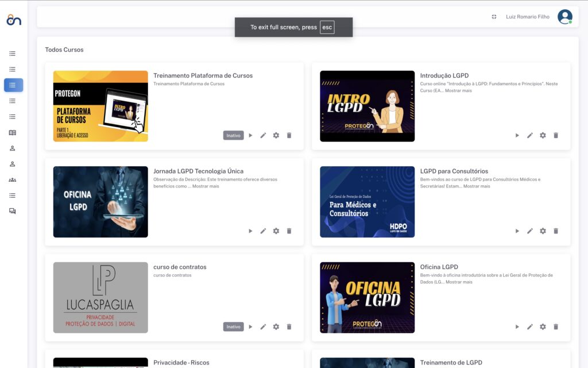Viewport: 588px width, 368px height.
Task: Click the exit fullscreen icon in header
Action: click(x=494, y=17)
